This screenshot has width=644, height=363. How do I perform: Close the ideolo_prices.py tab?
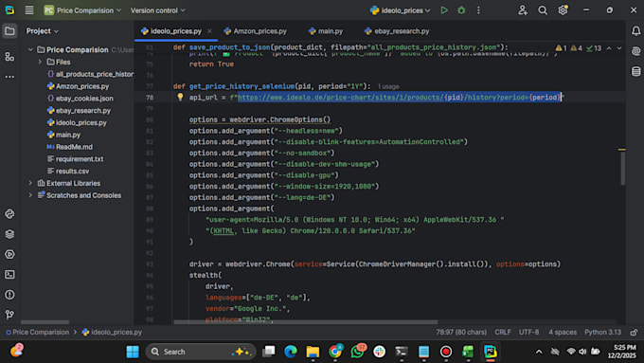coord(209,31)
